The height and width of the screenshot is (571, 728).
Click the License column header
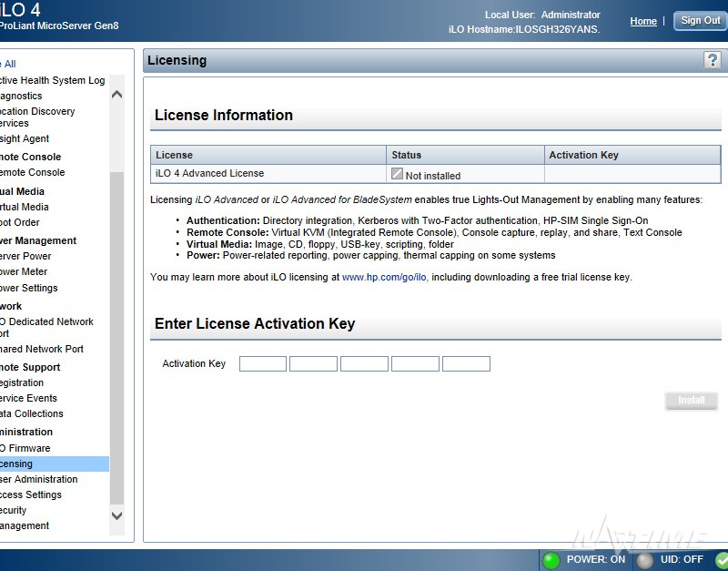(x=268, y=155)
